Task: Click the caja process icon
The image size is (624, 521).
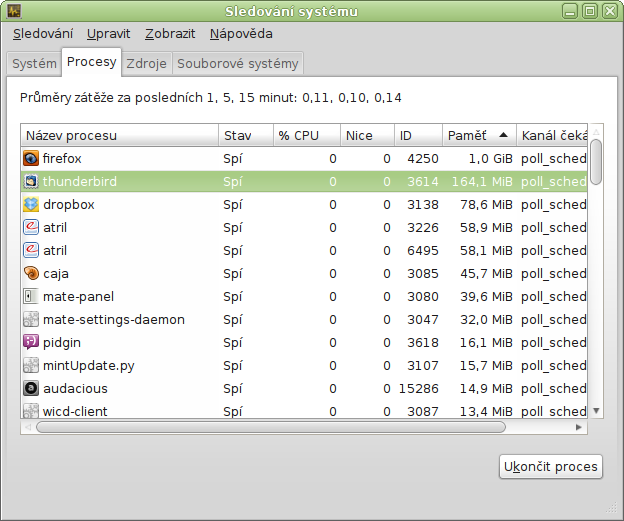Action: (31, 273)
